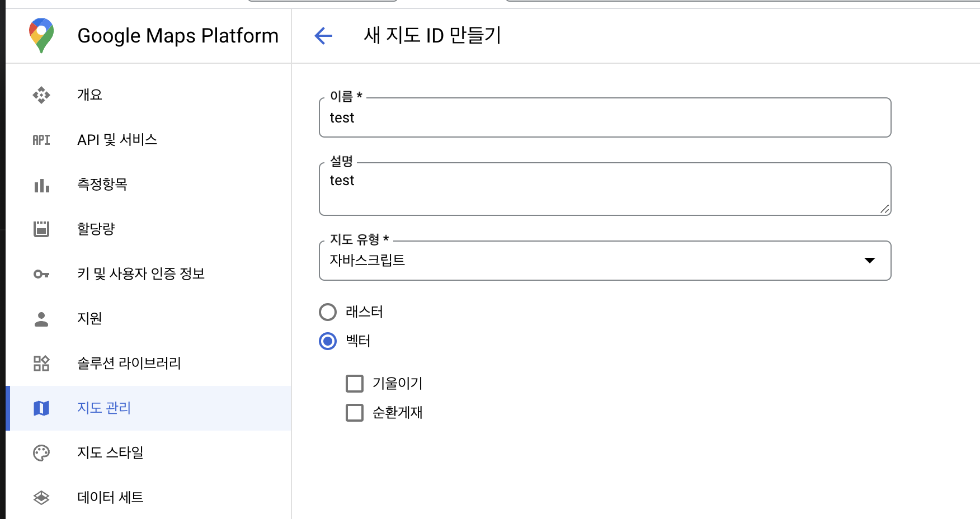980x519 pixels.
Task: Go to 솔루션 라이브러리 menu item
Action: pyautogui.click(x=129, y=363)
